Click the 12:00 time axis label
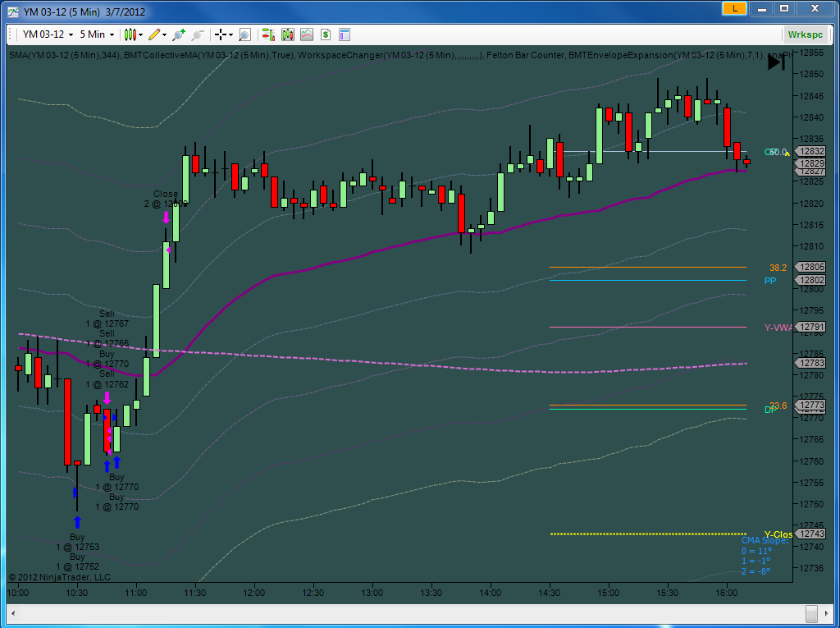The image size is (840, 628). 254,594
